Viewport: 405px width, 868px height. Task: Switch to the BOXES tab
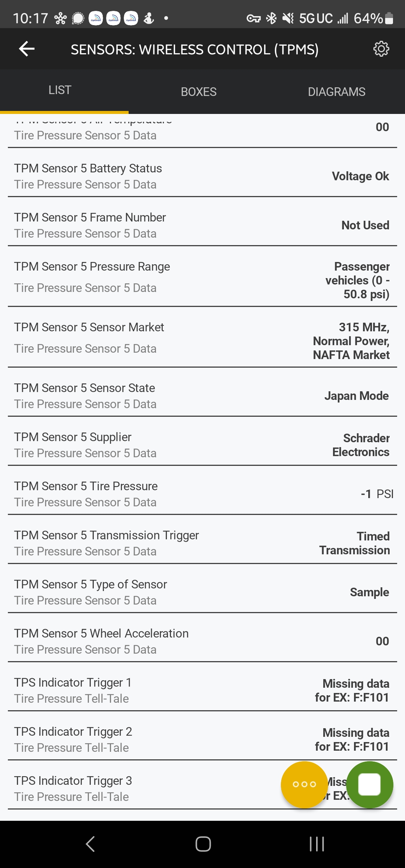[x=198, y=92]
